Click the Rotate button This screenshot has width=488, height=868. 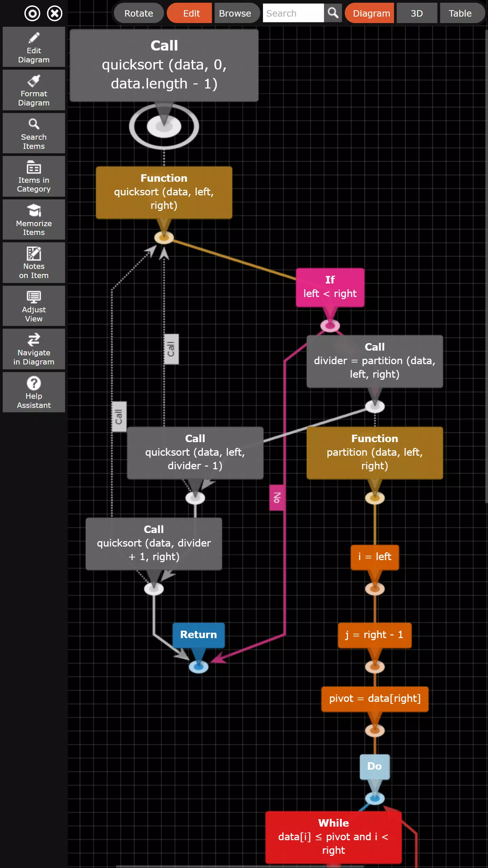coord(139,13)
